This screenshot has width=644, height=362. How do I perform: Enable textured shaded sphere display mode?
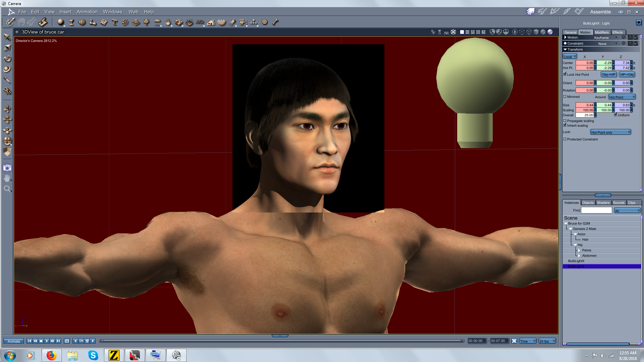click(550, 32)
